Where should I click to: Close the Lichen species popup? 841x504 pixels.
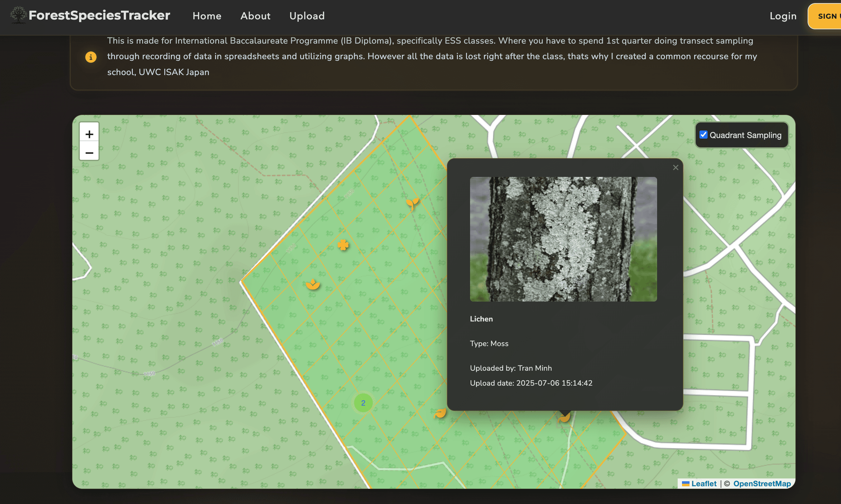click(x=675, y=168)
